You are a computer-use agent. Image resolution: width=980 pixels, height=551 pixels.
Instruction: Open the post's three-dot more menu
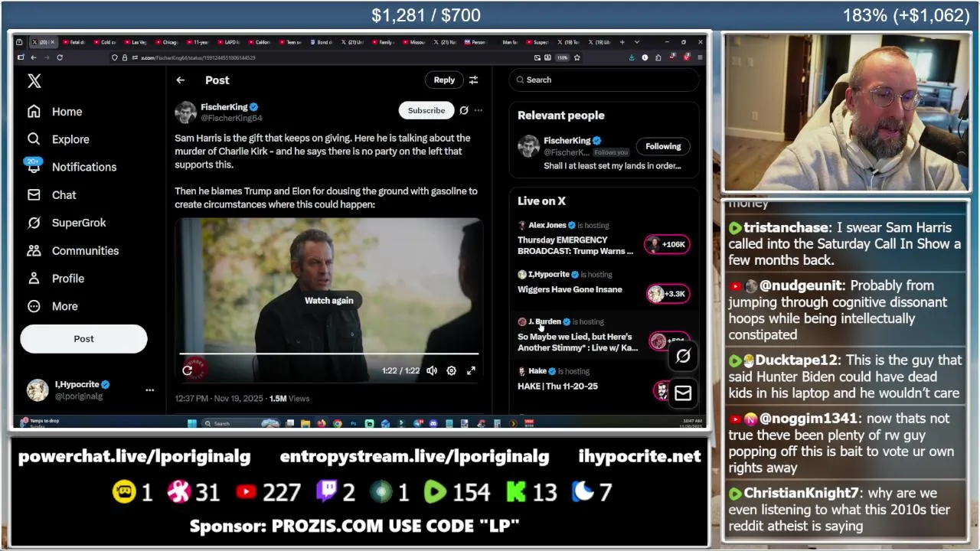(478, 110)
